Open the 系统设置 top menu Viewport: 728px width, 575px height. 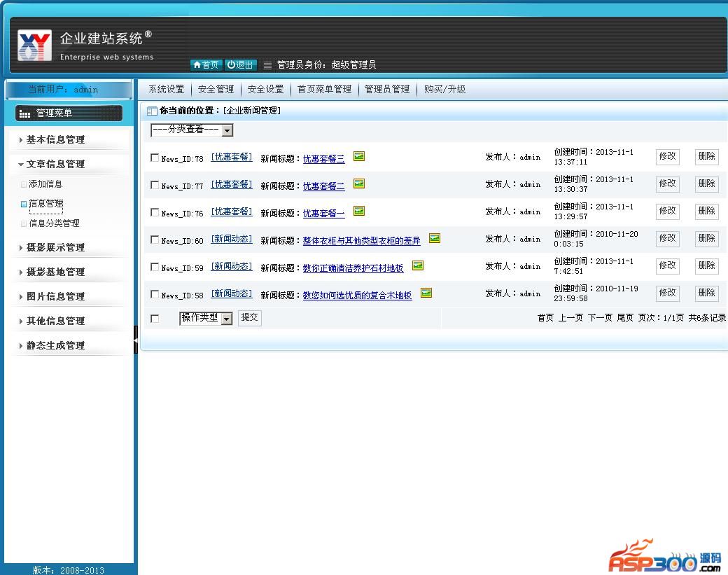pyautogui.click(x=166, y=90)
